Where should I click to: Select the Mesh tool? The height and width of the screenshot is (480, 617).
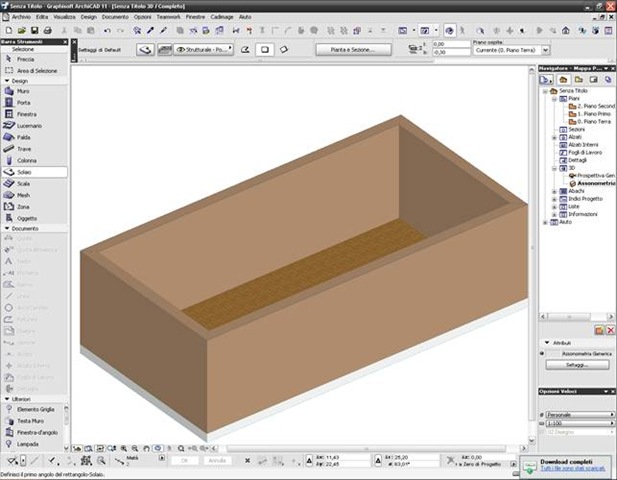(x=24, y=195)
